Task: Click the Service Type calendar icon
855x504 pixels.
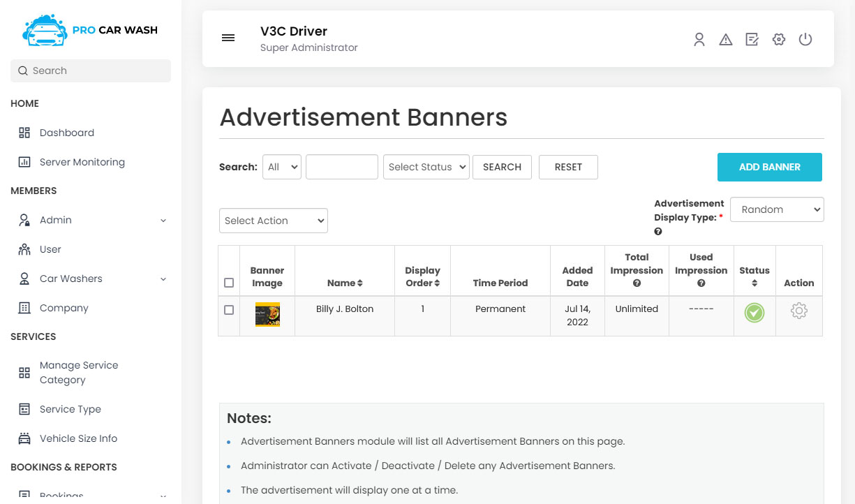Action: [24, 409]
